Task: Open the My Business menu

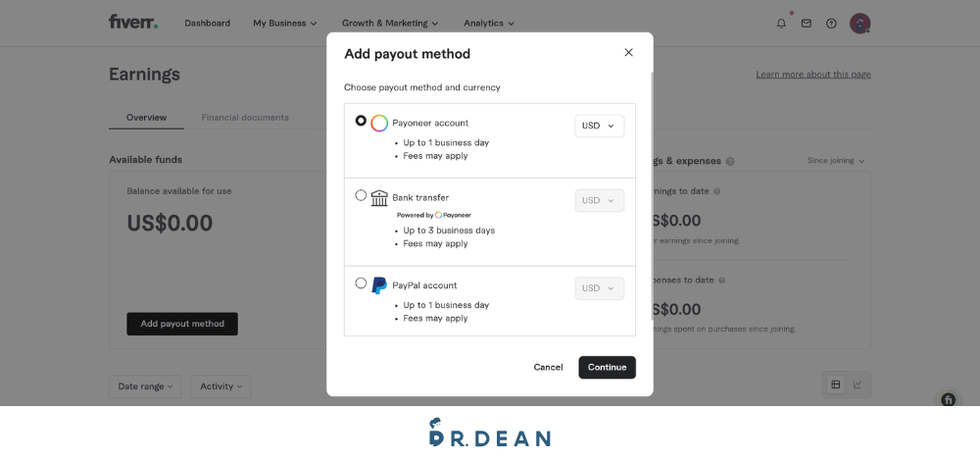Action: (x=285, y=24)
